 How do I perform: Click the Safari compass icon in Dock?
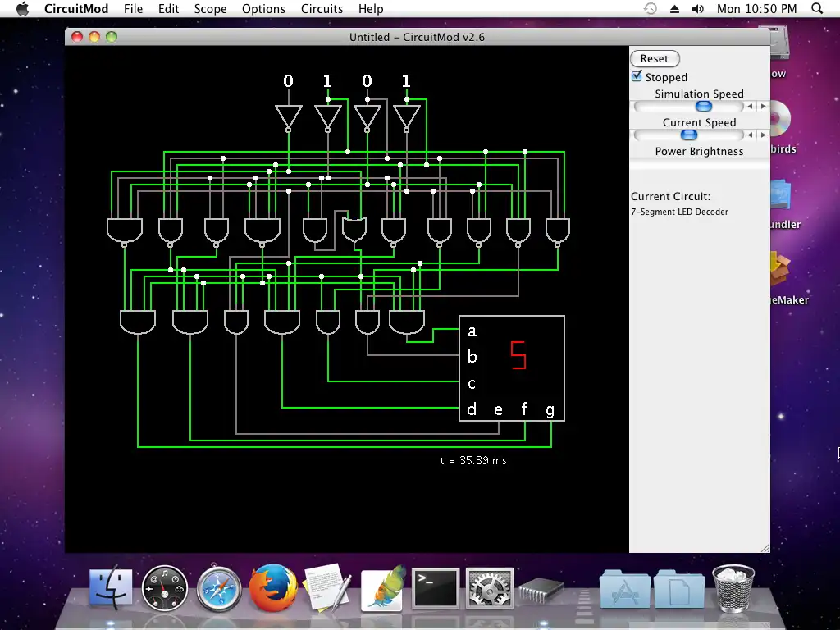[x=218, y=587]
